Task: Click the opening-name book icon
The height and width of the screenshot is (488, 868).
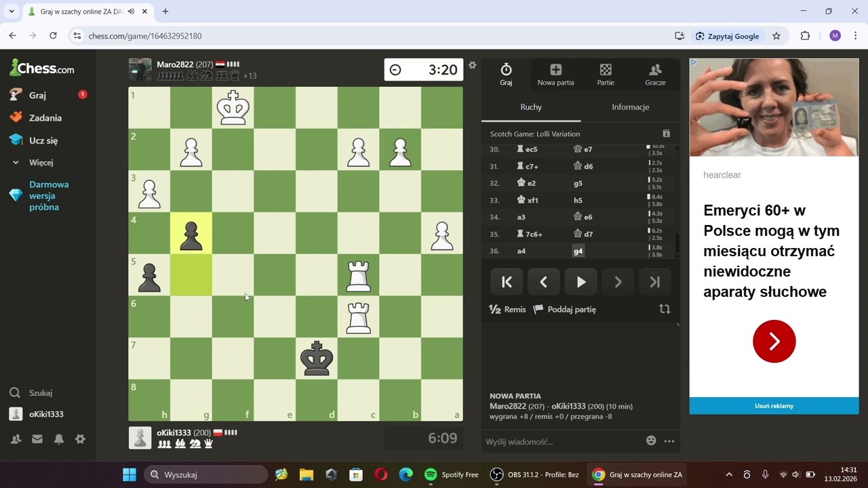Action: click(x=666, y=134)
